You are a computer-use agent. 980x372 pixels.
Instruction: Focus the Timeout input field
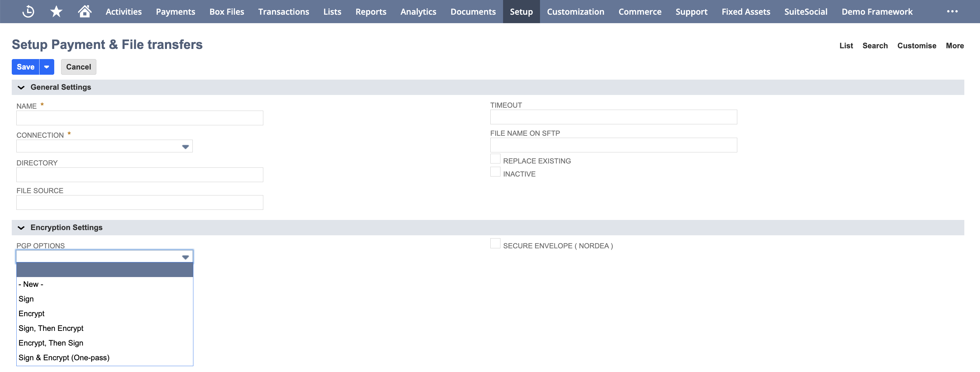tap(613, 117)
